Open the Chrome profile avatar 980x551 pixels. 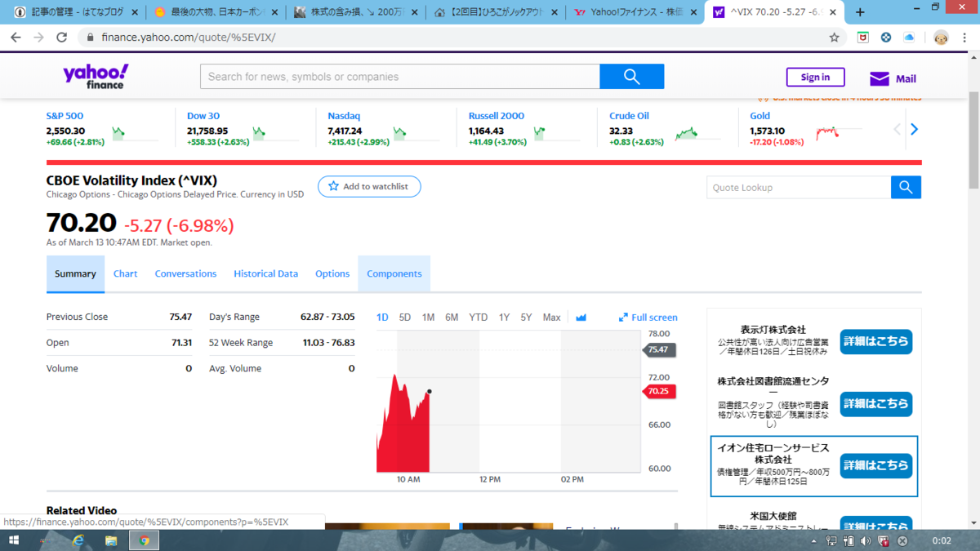(x=941, y=38)
